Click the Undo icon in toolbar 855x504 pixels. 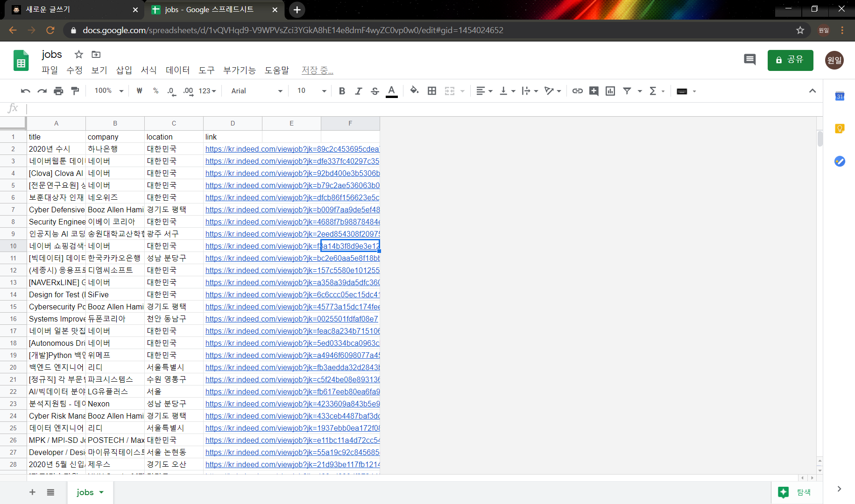(x=26, y=91)
